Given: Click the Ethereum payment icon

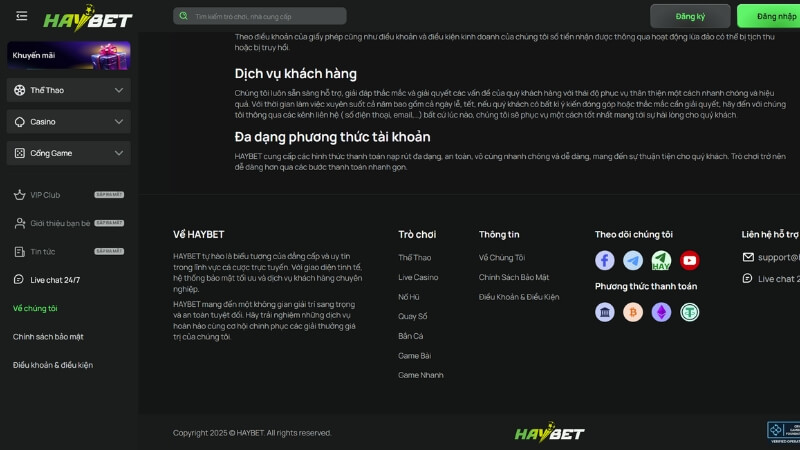Looking at the screenshot, I should 661,312.
